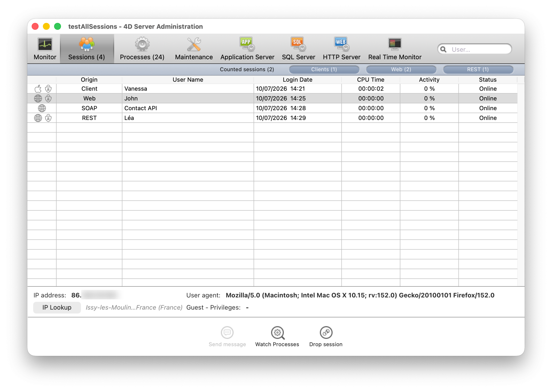Click the 0 % activity in John's row

tap(429, 99)
